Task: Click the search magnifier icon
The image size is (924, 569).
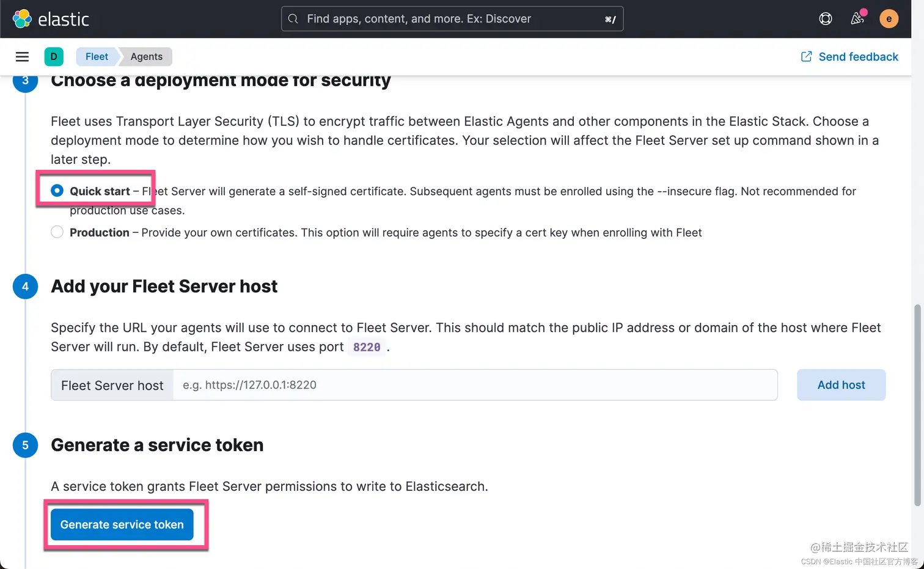Action: click(x=293, y=19)
